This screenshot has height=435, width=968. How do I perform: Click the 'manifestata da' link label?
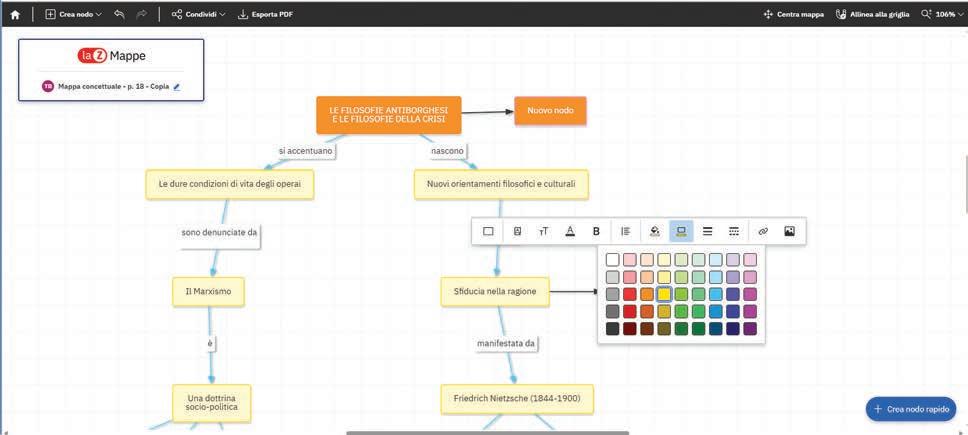click(506, 343)
